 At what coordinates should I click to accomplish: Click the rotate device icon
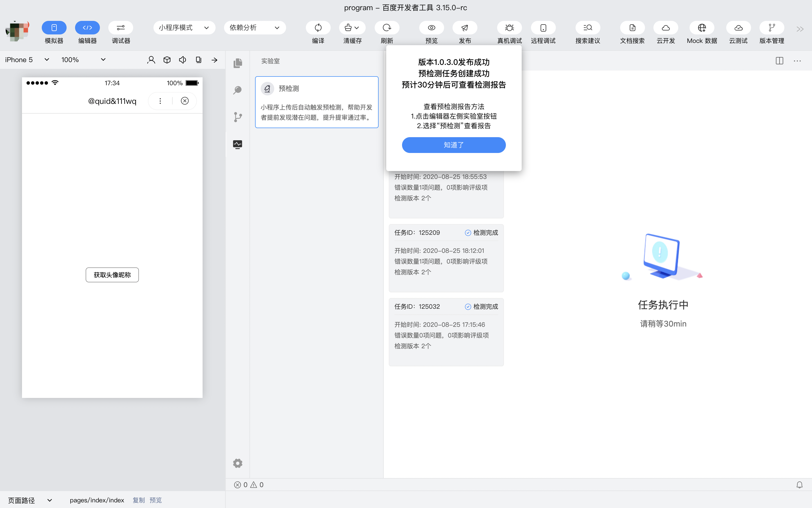click(x=198, y=60)
